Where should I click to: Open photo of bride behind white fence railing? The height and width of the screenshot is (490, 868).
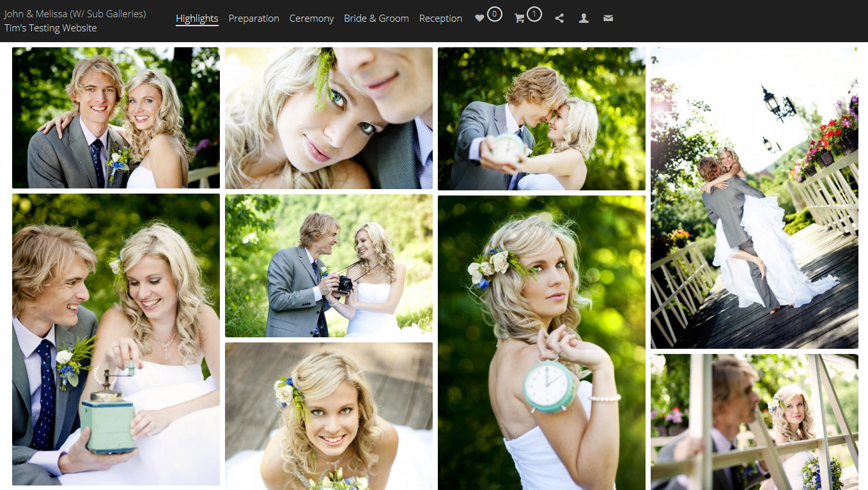click(x=754, y=422)
